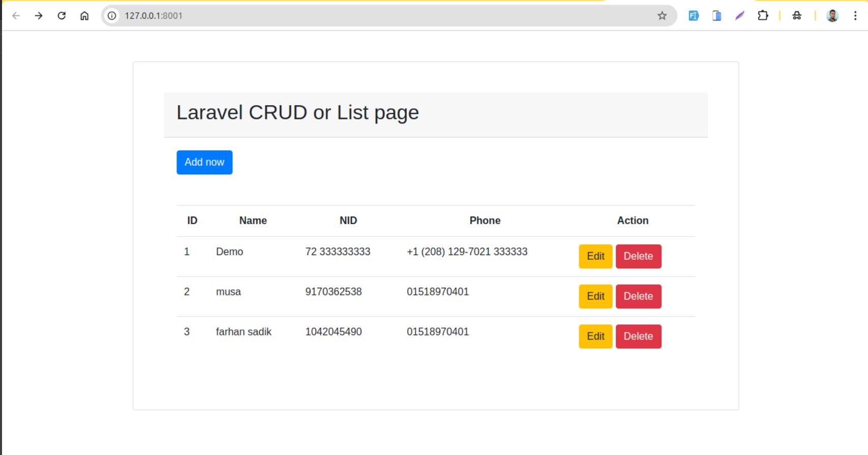Click the browser forward arrow
This screenshot has width=868, height=455.
pos(39,16)
